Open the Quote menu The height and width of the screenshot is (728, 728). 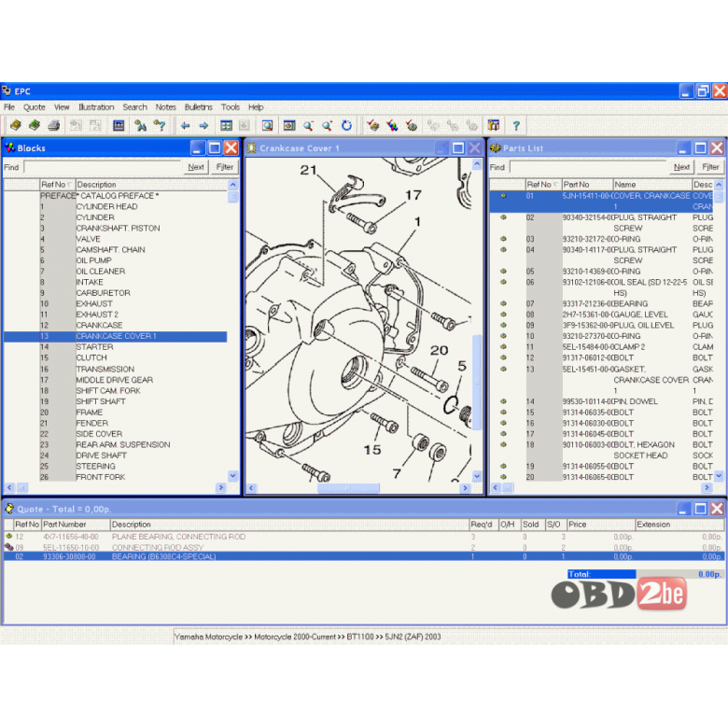coord(35,107)
